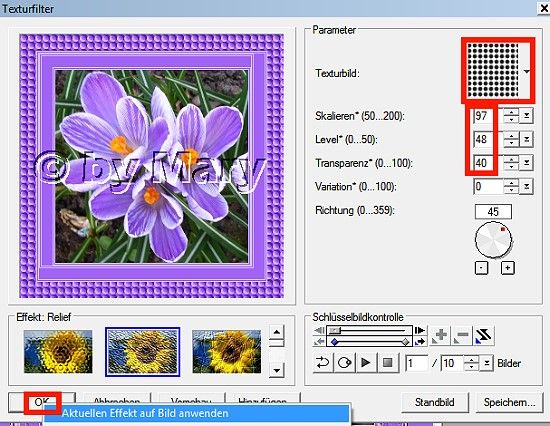Image resolution: width=550 pixels, height=426 pixels.
Task: Play the effect animation
Action: click(x=365, y=362)
